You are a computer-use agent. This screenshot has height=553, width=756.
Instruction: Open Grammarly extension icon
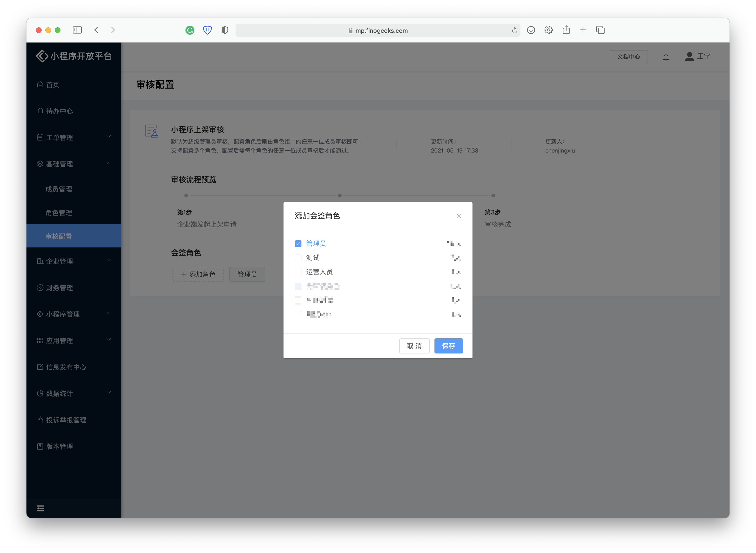190,30
